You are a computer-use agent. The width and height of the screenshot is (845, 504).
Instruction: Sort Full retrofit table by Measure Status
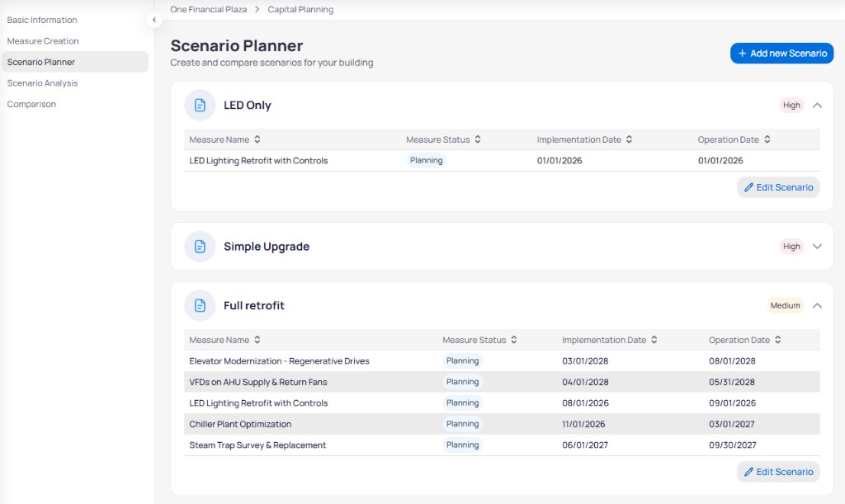tap(513, 340)
